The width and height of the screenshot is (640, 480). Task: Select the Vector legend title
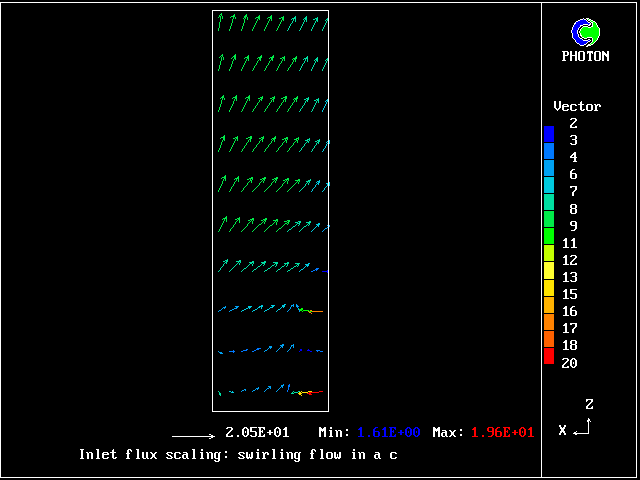[577, 106]
